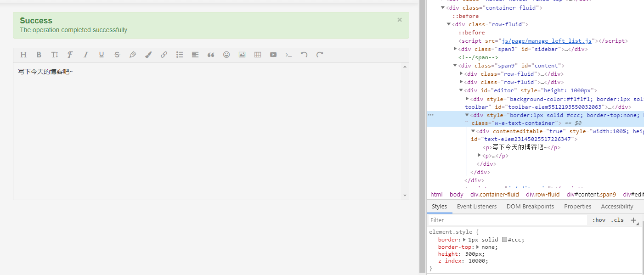Open the text color pencil tool
Viewport: 644px width, 275px height.
coord(133,55)
